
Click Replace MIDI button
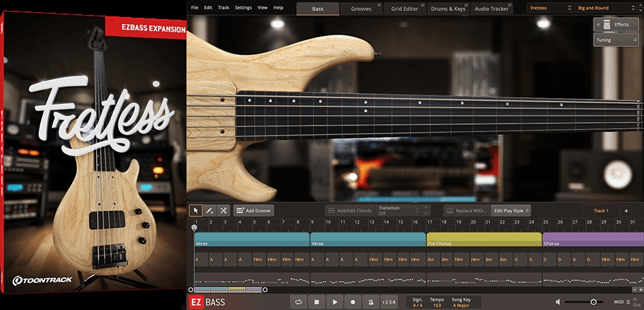coord(467,211)
